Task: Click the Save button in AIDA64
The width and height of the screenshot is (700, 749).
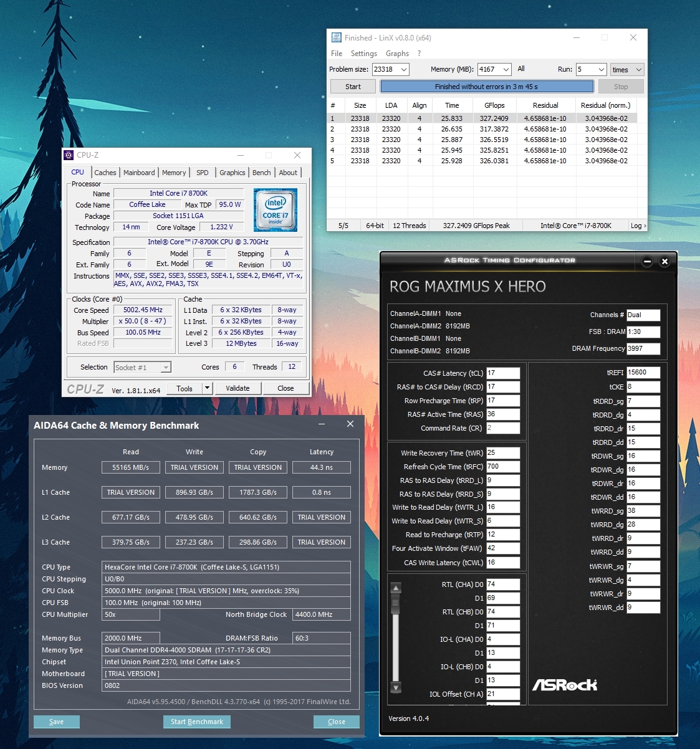Action: [x=57, y=722]
